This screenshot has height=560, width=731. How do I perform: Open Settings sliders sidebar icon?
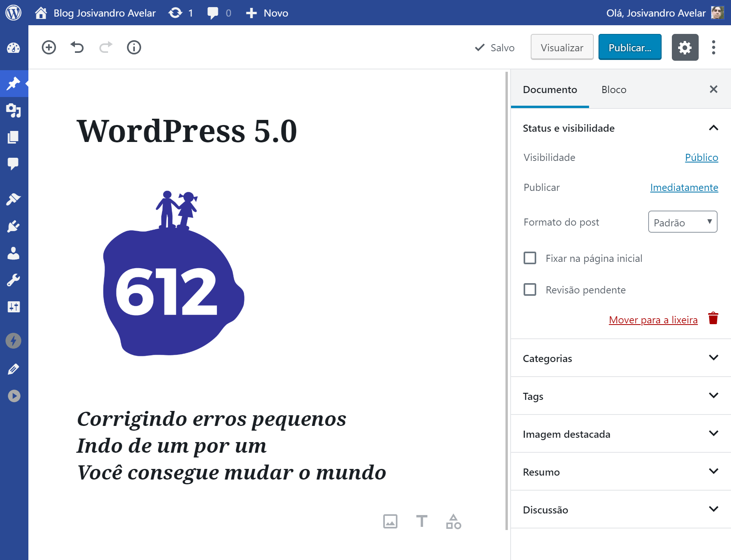[x=13, y=307]
